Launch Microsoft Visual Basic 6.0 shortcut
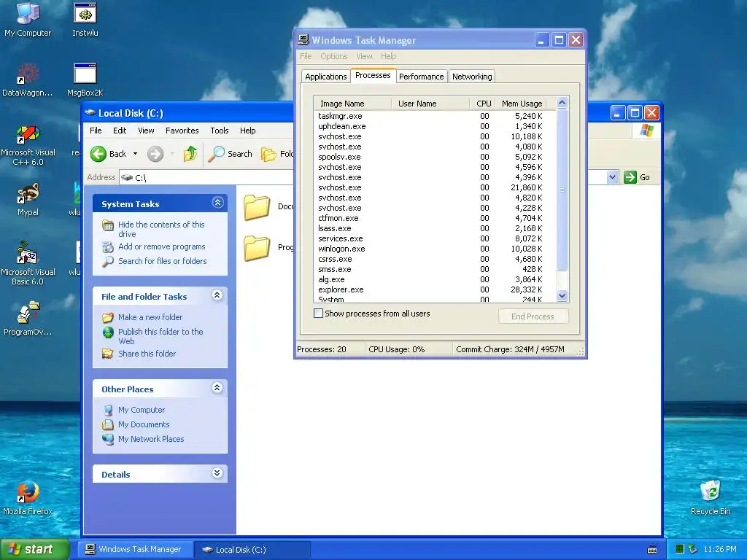Screen dimensions: 747x560 click(28, 263)
